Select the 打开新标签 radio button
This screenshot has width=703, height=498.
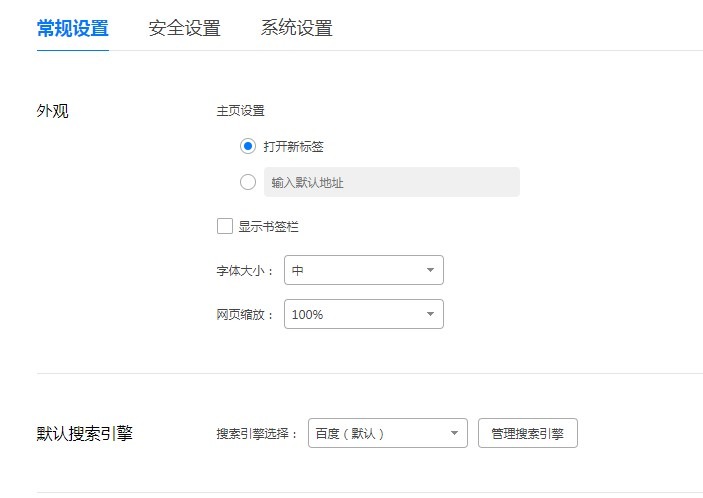click(248, 146)
